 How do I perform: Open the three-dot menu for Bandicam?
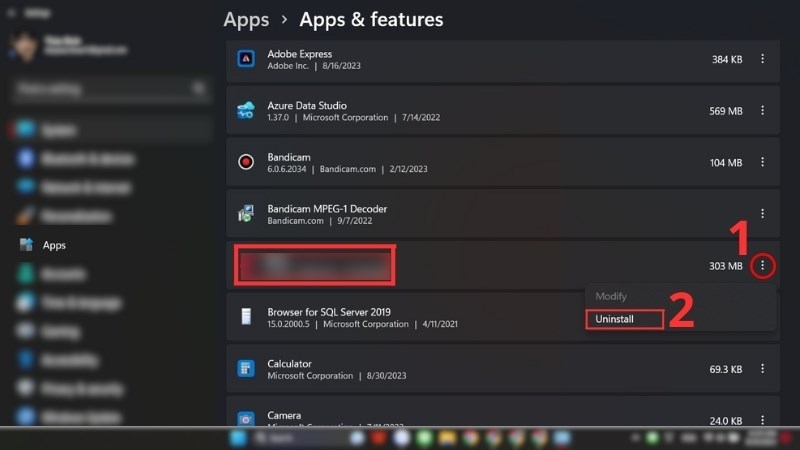[x=762, y=162]
